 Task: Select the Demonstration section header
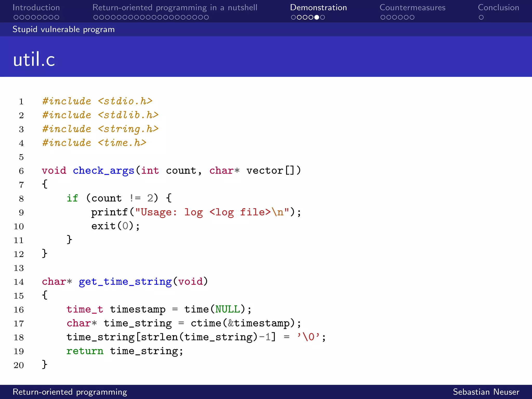318,8
